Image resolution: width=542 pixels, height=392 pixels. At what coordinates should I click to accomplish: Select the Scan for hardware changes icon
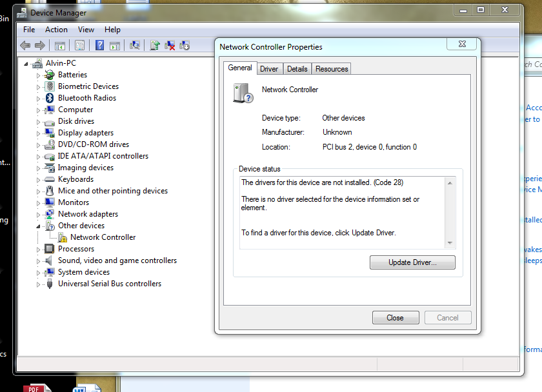pos(135,45)
